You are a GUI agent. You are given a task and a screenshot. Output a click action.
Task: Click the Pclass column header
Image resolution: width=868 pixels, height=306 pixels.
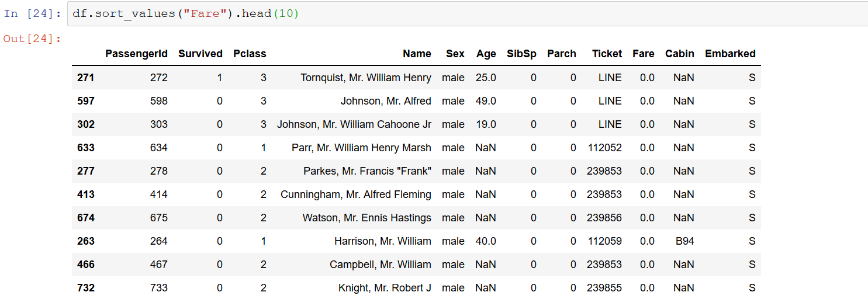click(250, 54)
